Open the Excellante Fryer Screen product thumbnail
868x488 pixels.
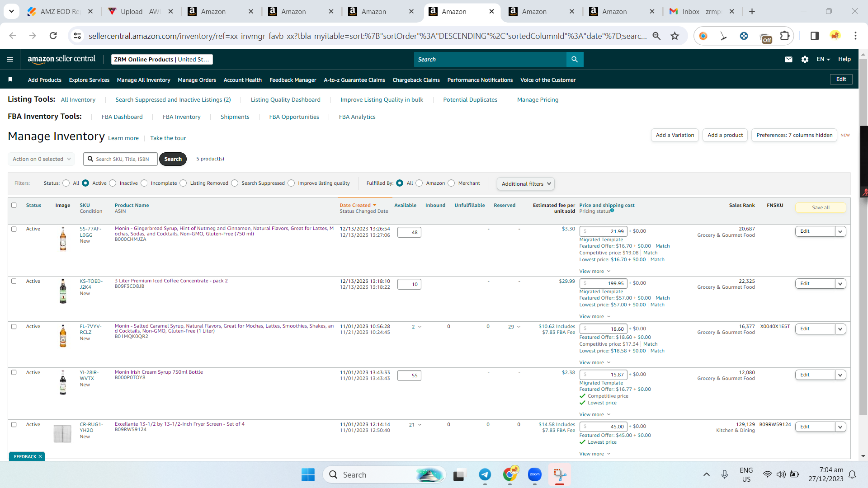62,433
